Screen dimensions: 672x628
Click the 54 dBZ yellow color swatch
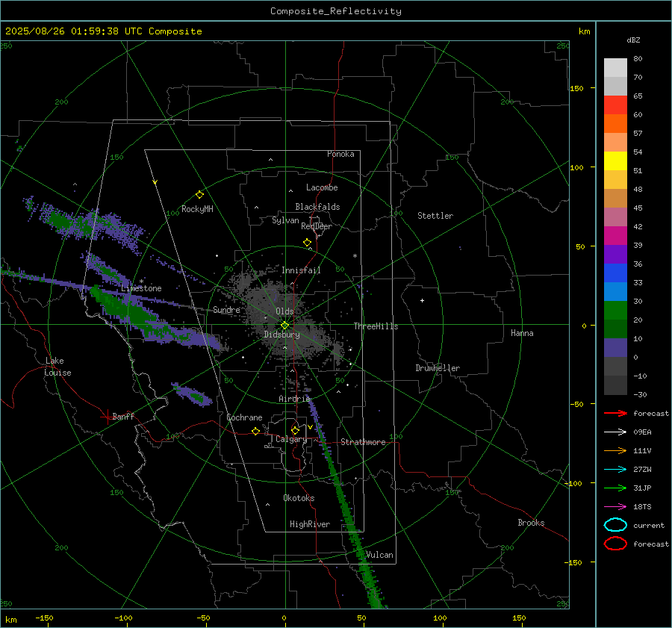(x=615, y=161)
